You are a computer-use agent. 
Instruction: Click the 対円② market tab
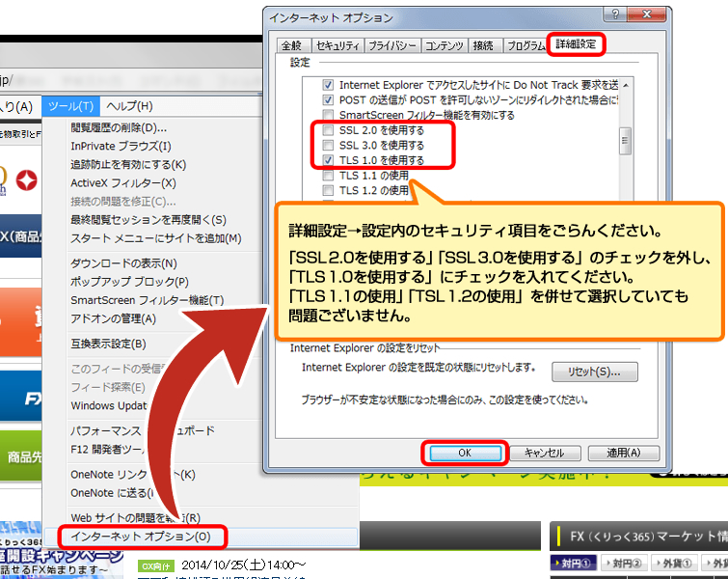point(625,564)
